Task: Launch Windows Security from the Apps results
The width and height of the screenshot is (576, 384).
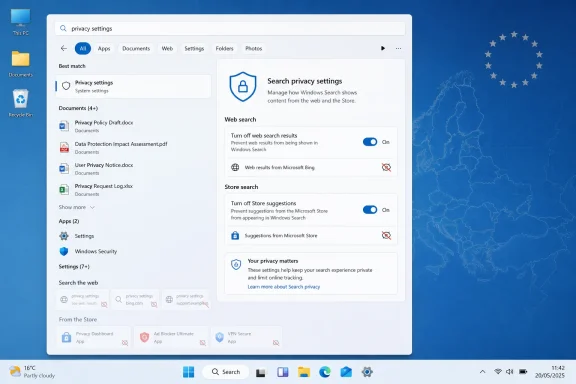Action: point(133,251)
